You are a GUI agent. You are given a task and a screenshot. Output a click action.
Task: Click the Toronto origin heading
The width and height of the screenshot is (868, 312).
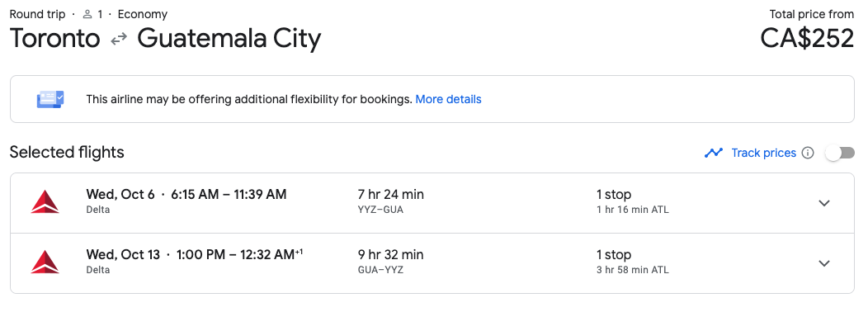point(54,40)
